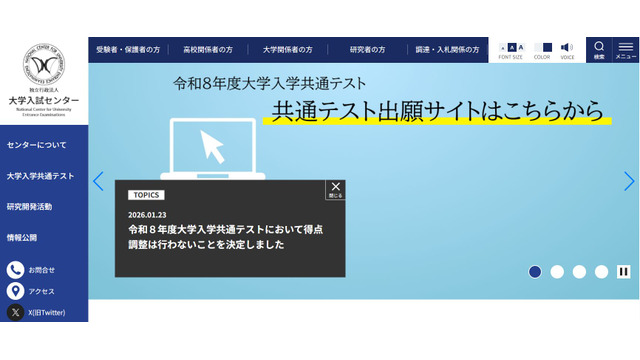Jump to second carousel dot
Viewport: 640px width, 360px height.
point(557,272)
